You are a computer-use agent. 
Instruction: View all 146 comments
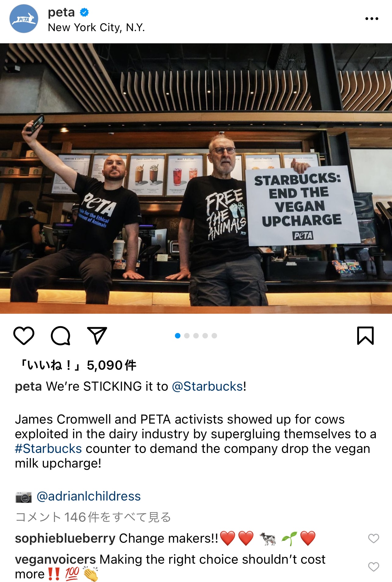tap(93, 517)
